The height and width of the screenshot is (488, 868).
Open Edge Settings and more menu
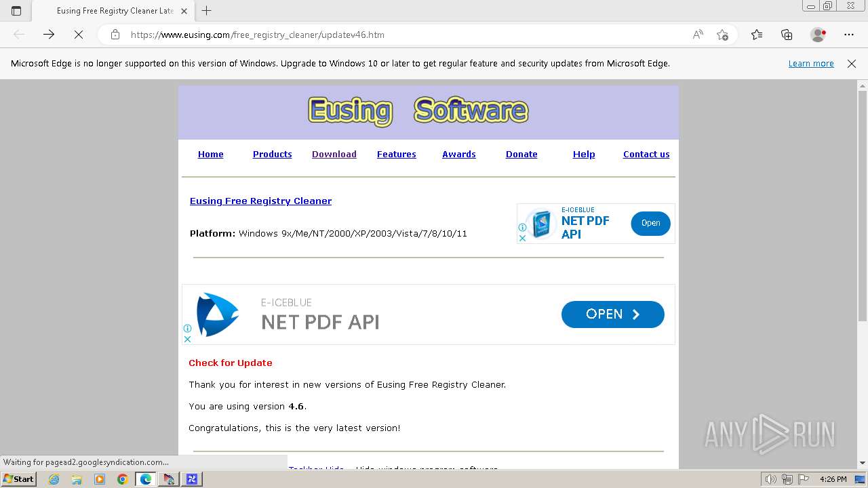(849, 35)
